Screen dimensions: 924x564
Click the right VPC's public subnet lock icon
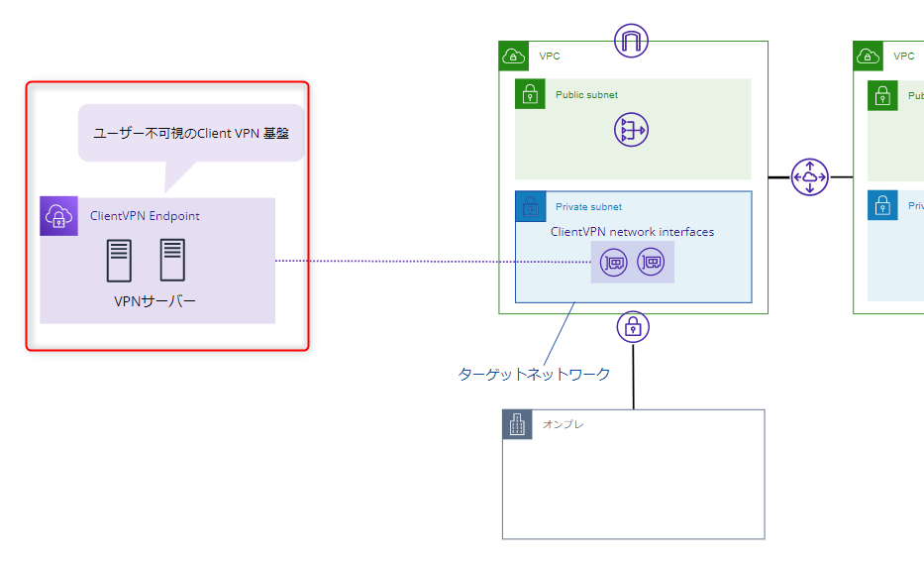(882, 95)
